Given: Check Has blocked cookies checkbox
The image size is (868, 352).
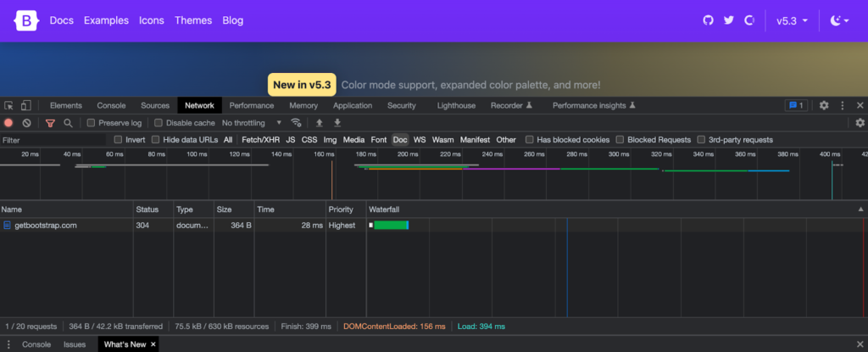Looking at the screenshot, I should click(x=530, y=140).
